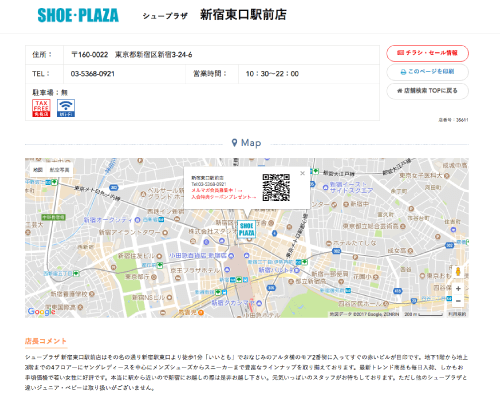This screenshot has height=400, width=500.
Task: Click the 東京都庁 map pin
Action: (154, 277)
